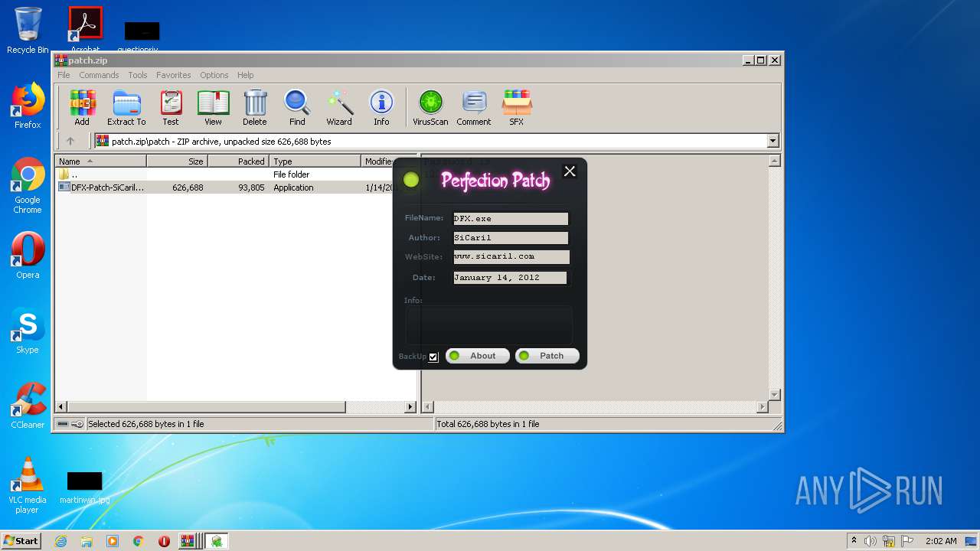Open CCleaner desktop shortcut

(28, 406)
